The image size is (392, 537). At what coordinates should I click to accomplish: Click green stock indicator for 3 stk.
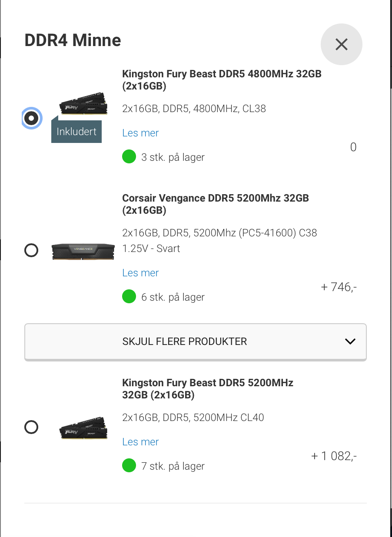pyautogui.click(x=129, y=157)
